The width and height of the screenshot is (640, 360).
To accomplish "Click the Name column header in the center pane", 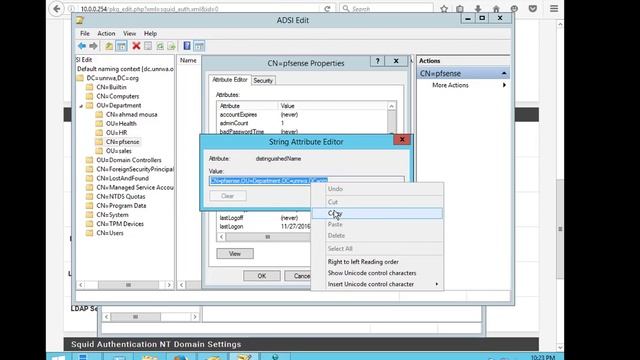I will (188, 60).
